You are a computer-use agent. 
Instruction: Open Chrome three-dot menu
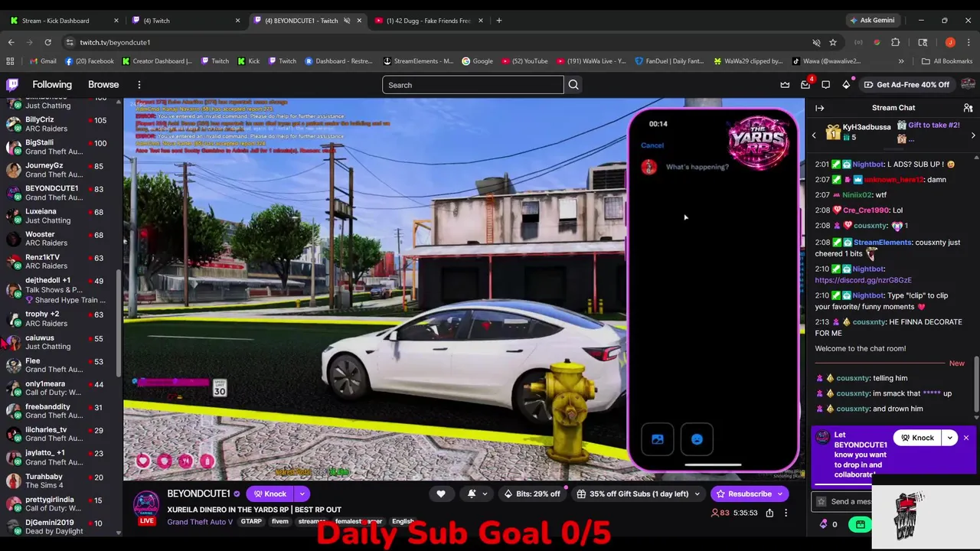pos(969,42)
